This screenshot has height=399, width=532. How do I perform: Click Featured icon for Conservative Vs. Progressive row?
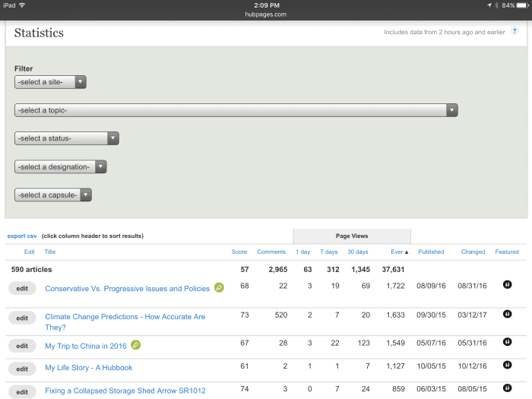click(507, 285)
